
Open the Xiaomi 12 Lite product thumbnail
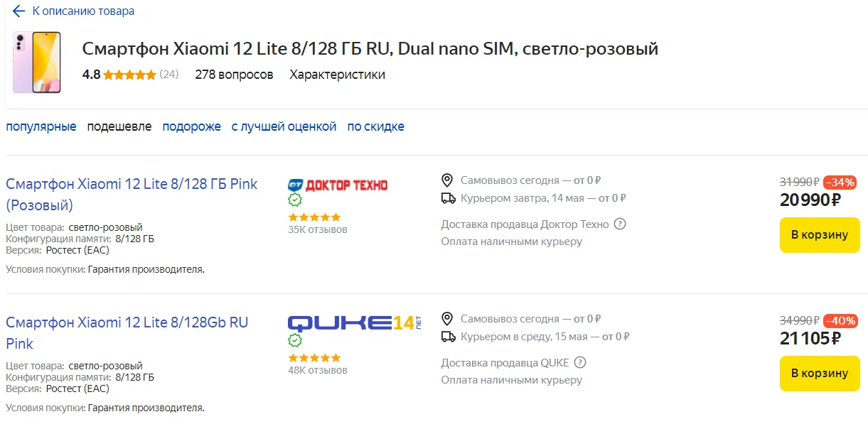[36, 63]
